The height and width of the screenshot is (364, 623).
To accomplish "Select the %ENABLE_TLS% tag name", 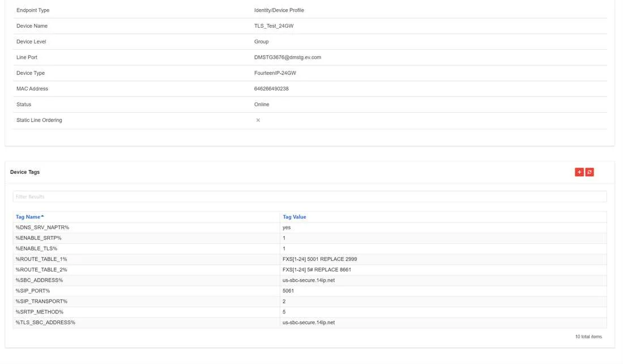I will (37, 249).
